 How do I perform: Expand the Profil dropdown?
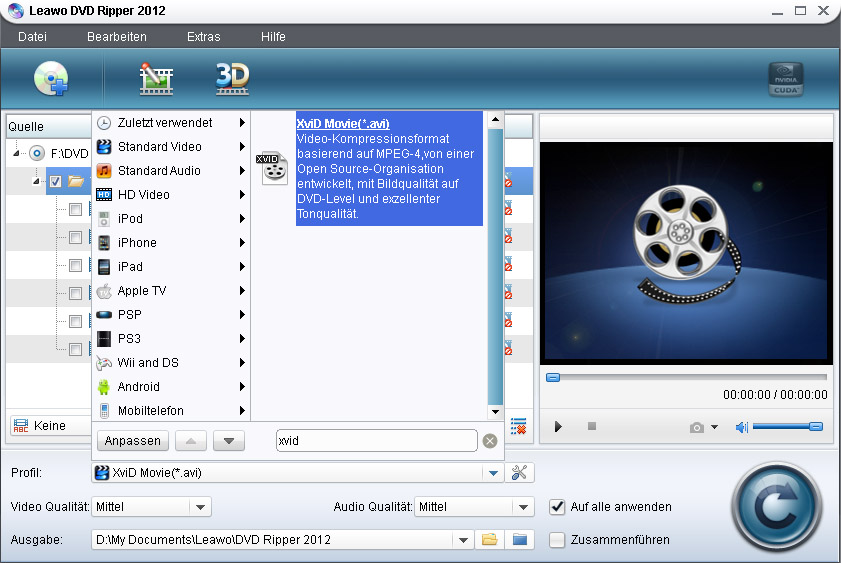click(x=493, y=473)
